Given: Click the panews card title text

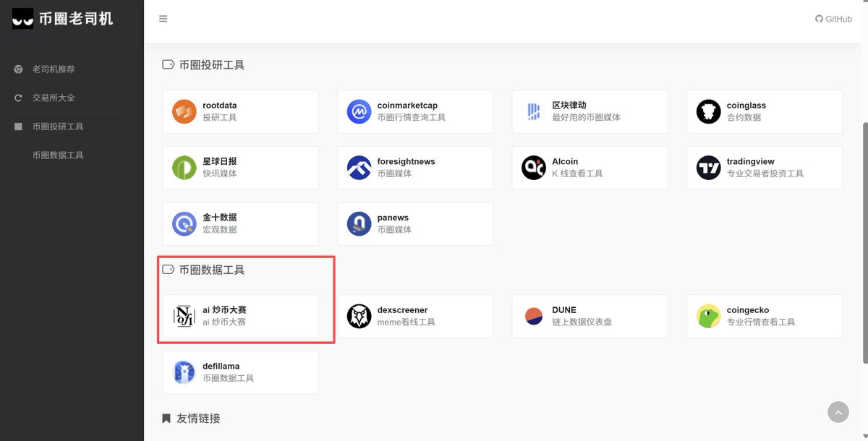Looking at the screenshot, I should click(393, 218).
